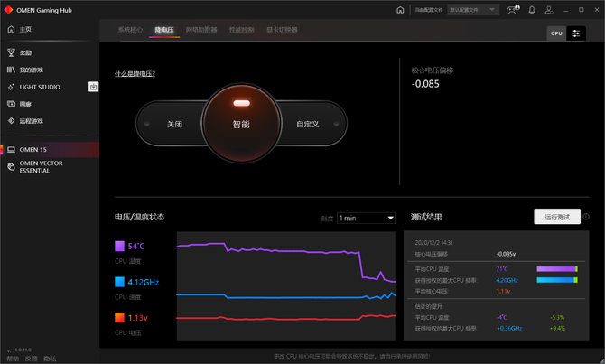Viewport: 605px width, 364px height.
Task: Click the blue CPU 速度 legend swatch
Action: tap(119, 282)
